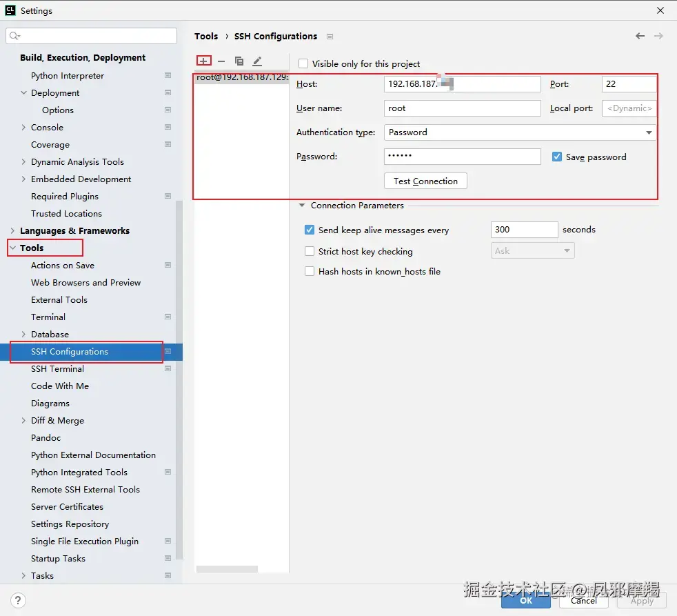The height and width of the screenshot is (616, 677).
Task: Enable Strict host key checking
Action: point(310,251)
